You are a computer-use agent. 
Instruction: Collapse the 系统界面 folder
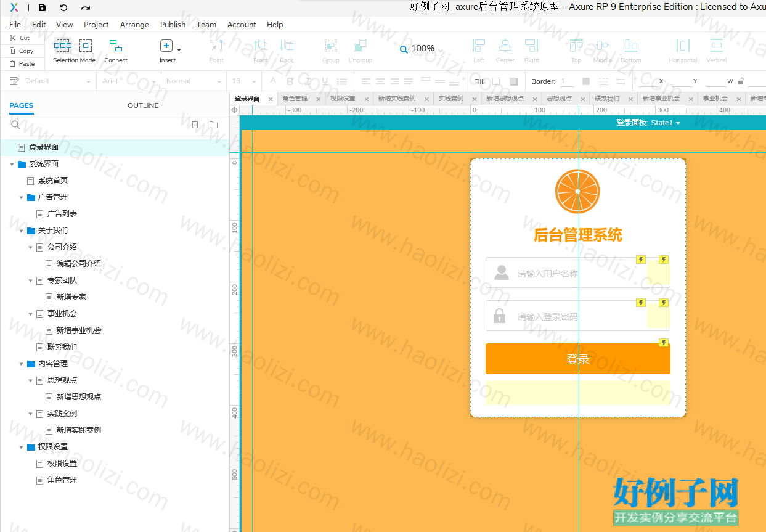[x=12, y=164]
